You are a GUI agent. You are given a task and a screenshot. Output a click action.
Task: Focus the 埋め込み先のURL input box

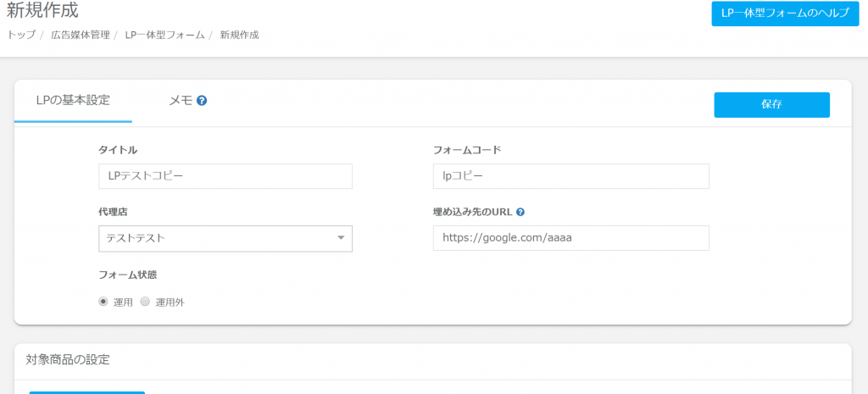coord(570,238)
